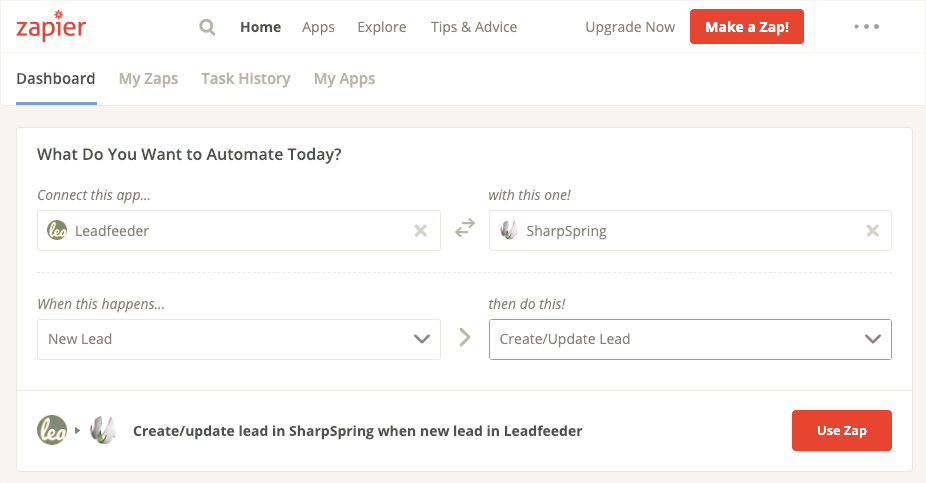Switch to the My Zaps tab

point(148,79)
